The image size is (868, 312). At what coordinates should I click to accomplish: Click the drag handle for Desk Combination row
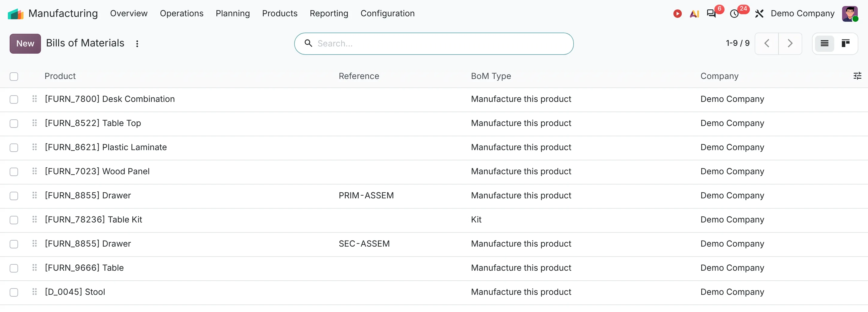(x=34, y=99)
